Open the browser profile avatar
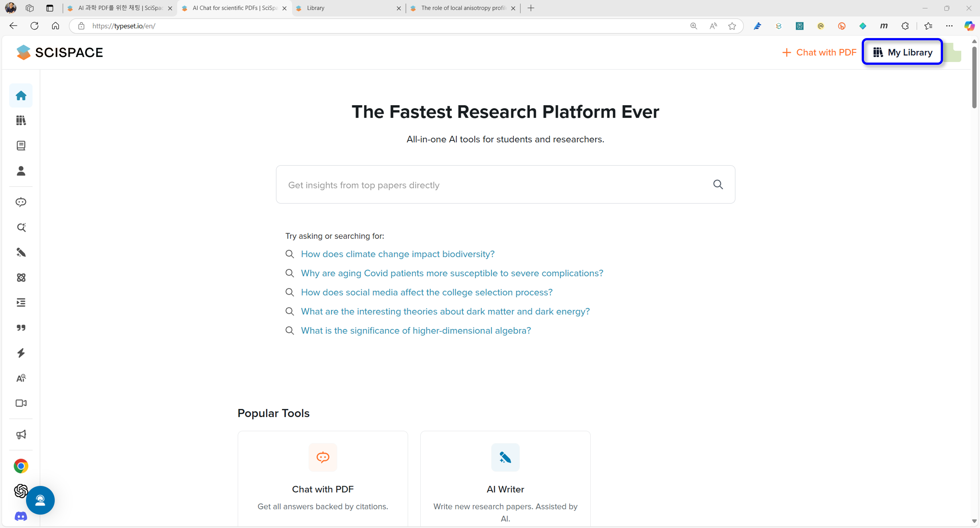Screen dimensions: 980x528 pyautogui.click(x=11, y=8)
